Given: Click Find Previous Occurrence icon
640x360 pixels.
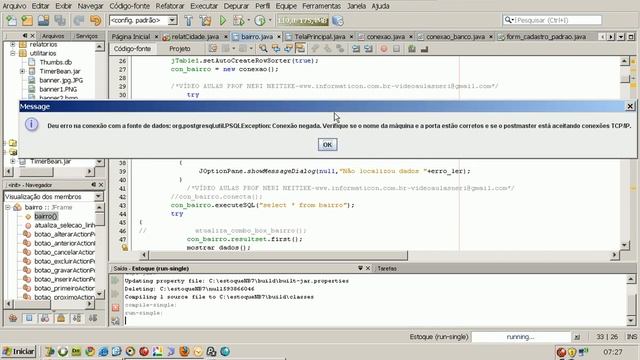Looking at the screenshot, I should pos(276,49).
